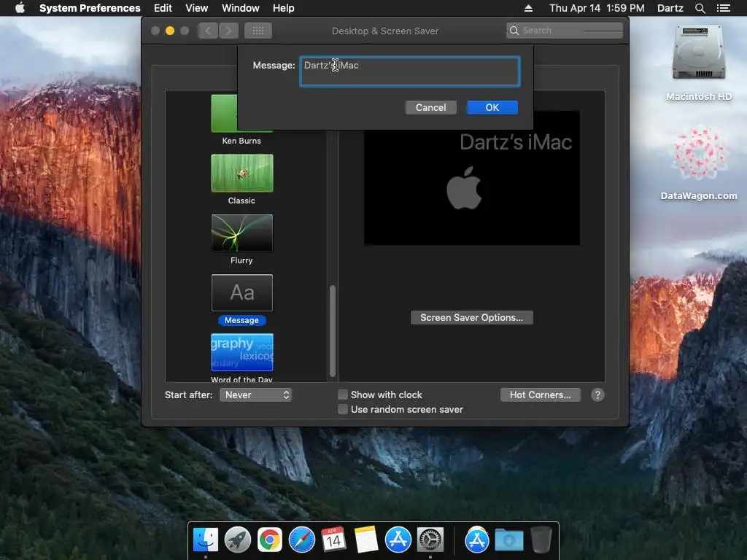
Task: Click the eject icon in menu bar
Action: pos(528,8)
